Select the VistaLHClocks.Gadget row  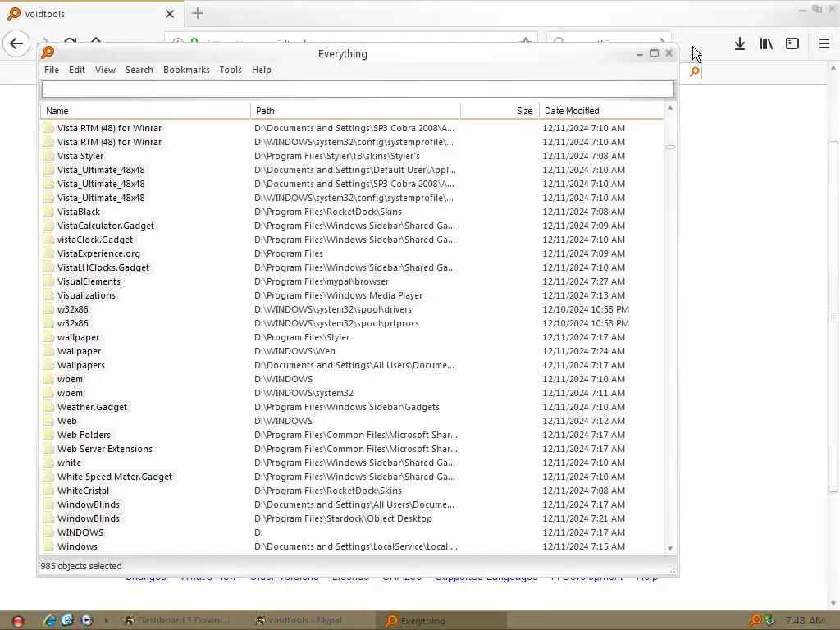[353, 267]
